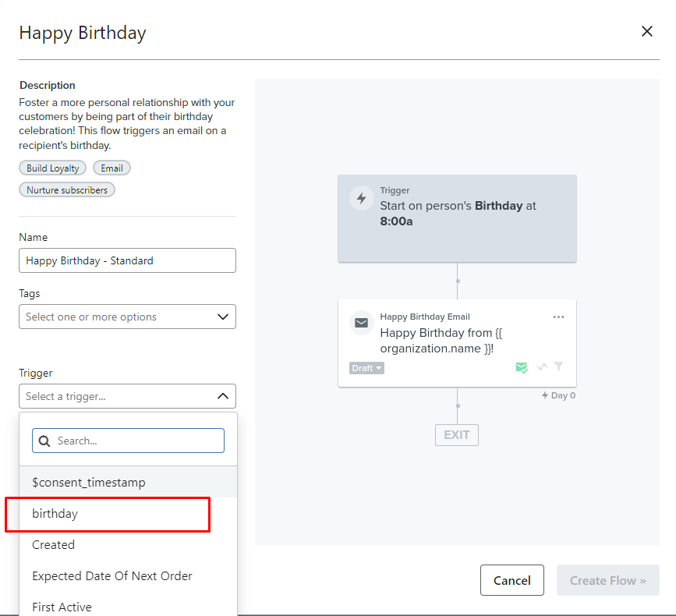This screenshot has width=676, height=616.
Task: Click the trend line icon on the email card
Action: pos(542,367)
